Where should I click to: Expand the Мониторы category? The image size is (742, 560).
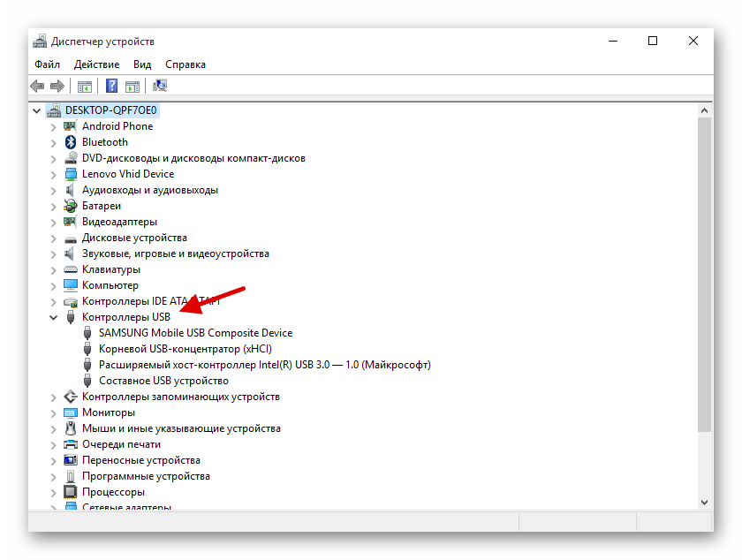(54, 412)
